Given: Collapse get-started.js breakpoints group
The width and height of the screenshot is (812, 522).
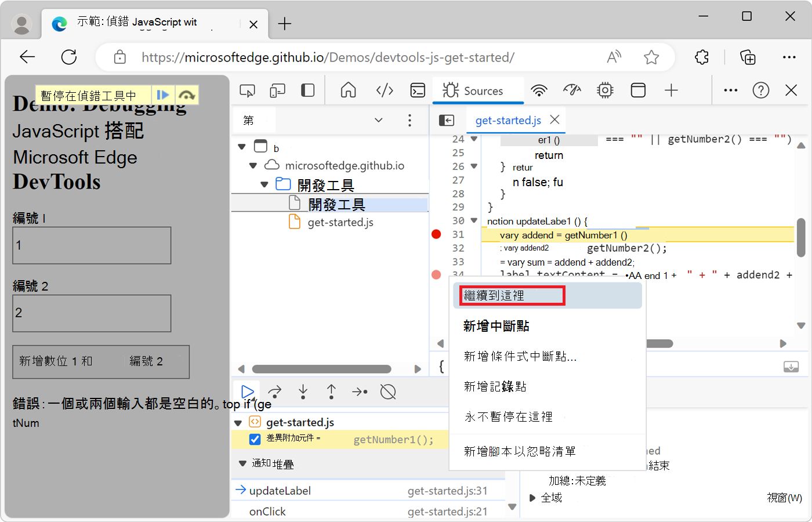Looking at the screenshot, I should coord(238,423).
